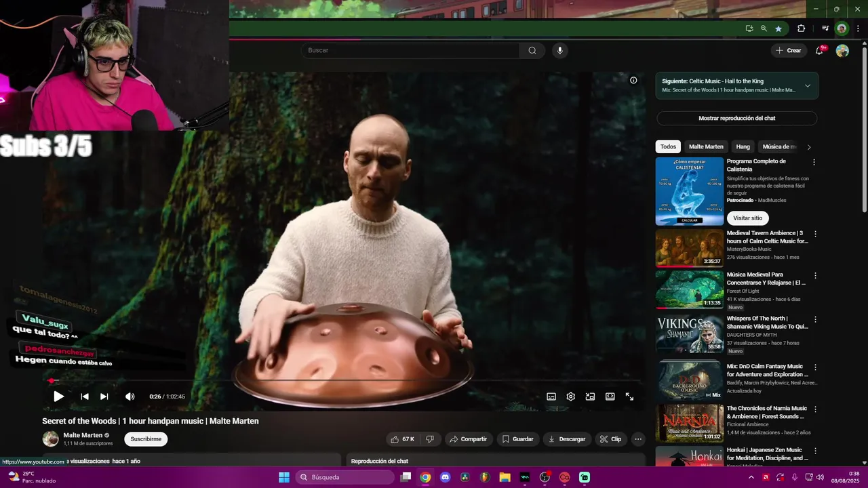868x488 pixels.
Task: Select the Malte Marten filter chip
Action: click(x=706, y=146)
